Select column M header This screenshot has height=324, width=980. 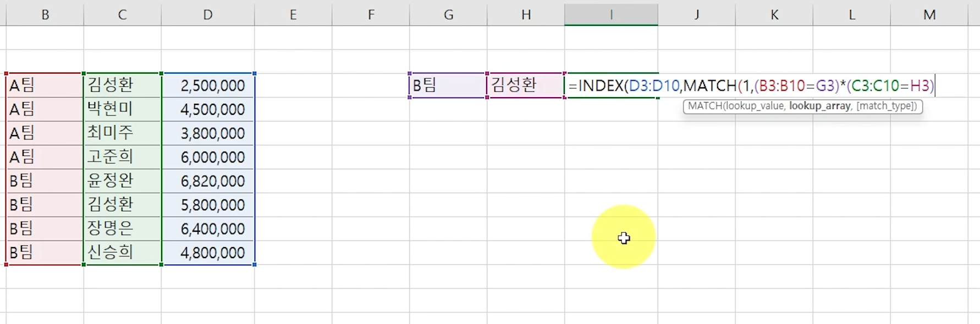click(x=929, y=15)
